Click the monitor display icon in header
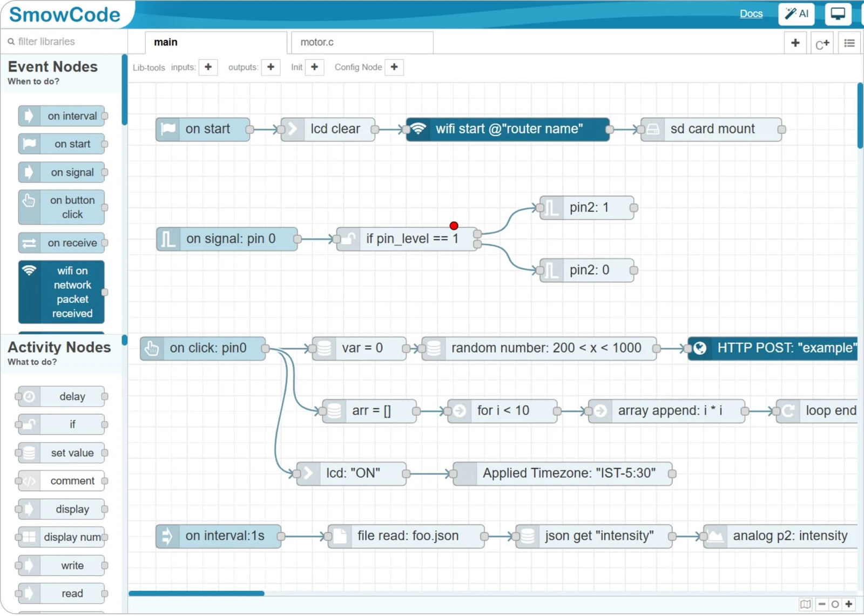This screenshot has width=864, height=616. pyautogui.click(x=838, y=14)
